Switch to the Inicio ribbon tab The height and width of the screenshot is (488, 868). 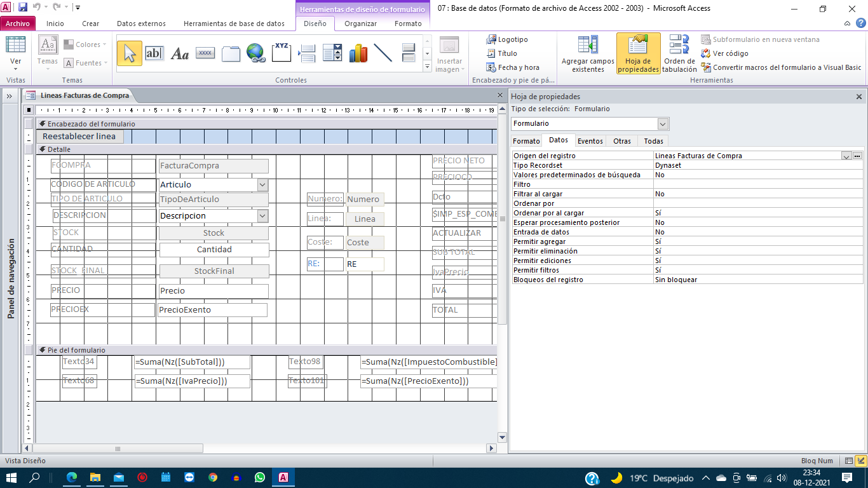(55, 24)
